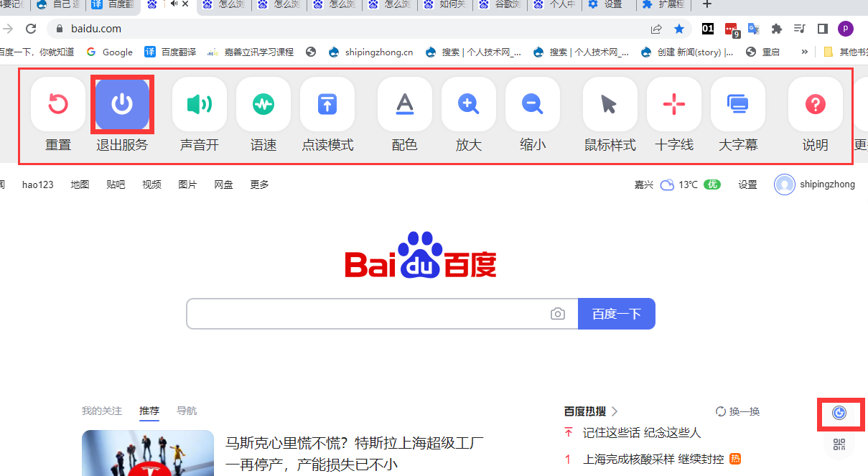Expand the 更多 navigation menu
The width and height of the screenshot is (868, 476).
click(259, 185)
